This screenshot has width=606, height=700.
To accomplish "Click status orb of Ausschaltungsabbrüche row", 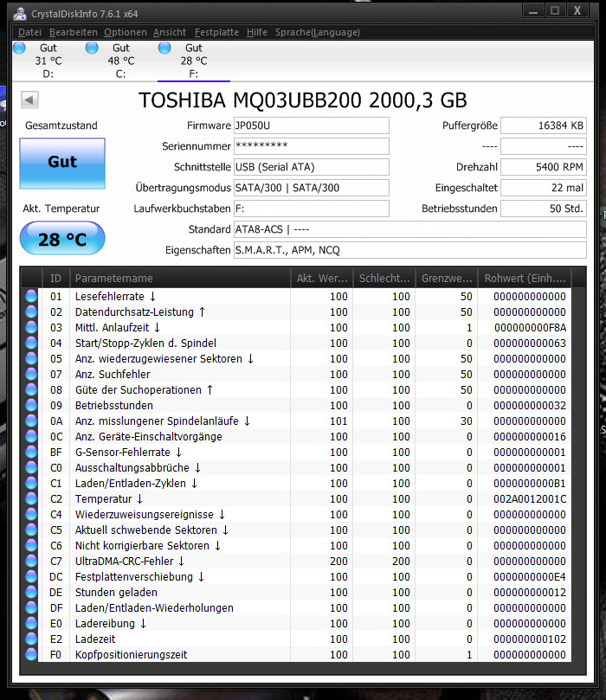I will coord(31,468).
